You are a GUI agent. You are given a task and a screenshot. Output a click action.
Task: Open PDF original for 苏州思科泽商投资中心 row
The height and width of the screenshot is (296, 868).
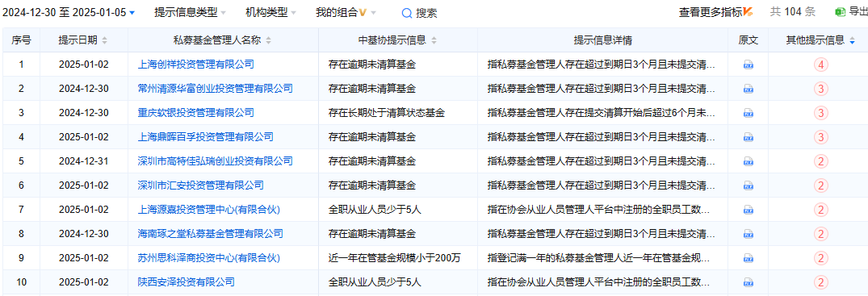tap(748, 258)
